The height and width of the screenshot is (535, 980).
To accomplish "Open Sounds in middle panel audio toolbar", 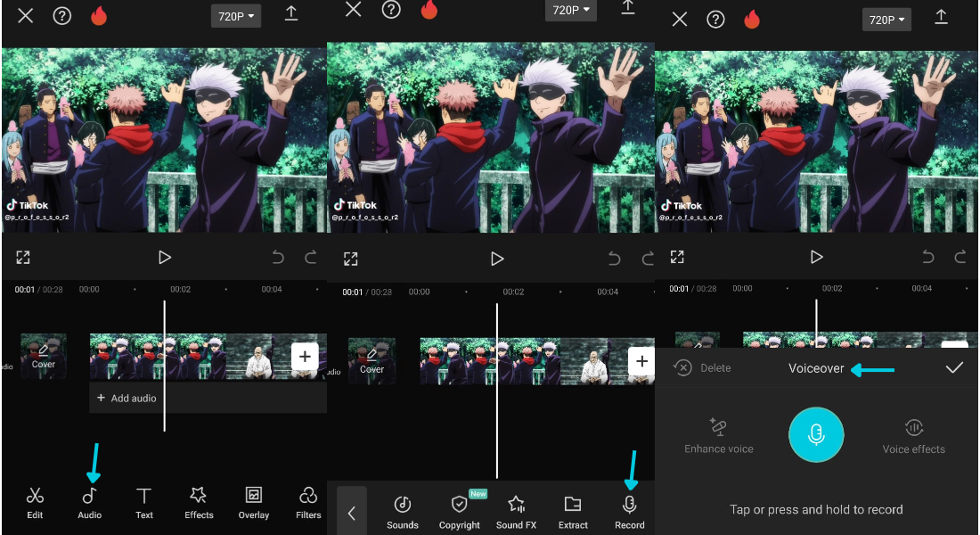I will coord(403,513).
